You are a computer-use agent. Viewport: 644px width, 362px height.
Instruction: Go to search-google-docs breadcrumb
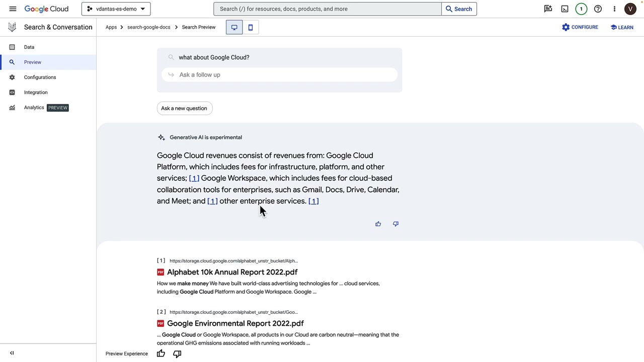[148, 27]
